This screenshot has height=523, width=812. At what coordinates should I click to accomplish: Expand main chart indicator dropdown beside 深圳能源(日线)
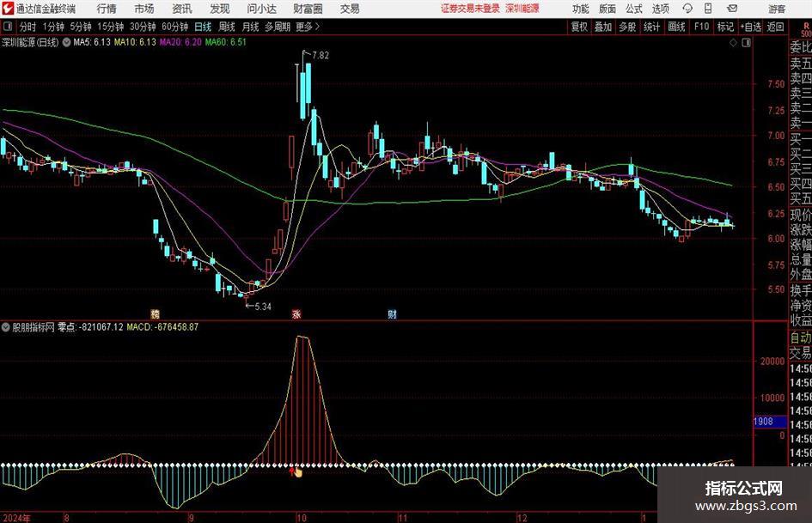66,42
